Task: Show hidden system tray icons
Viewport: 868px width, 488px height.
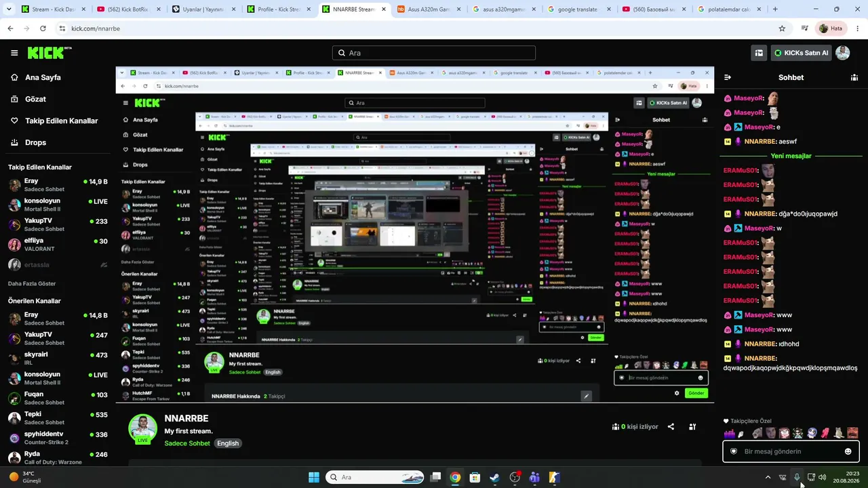Action: tap(768, 477)
